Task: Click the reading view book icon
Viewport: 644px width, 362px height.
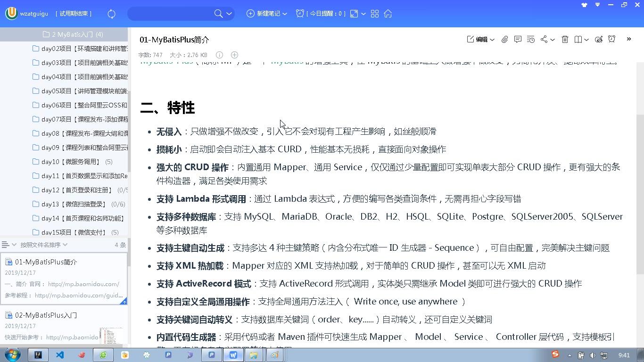Action: 578,40
